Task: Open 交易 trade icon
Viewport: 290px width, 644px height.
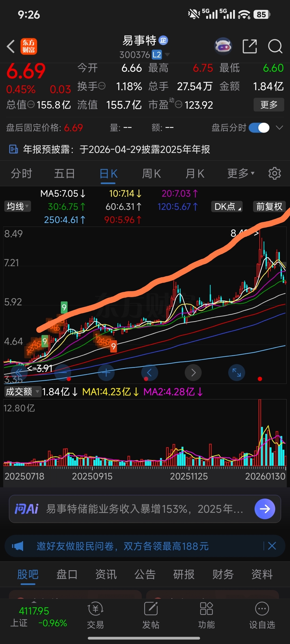Action: click(x=95, y=616)
